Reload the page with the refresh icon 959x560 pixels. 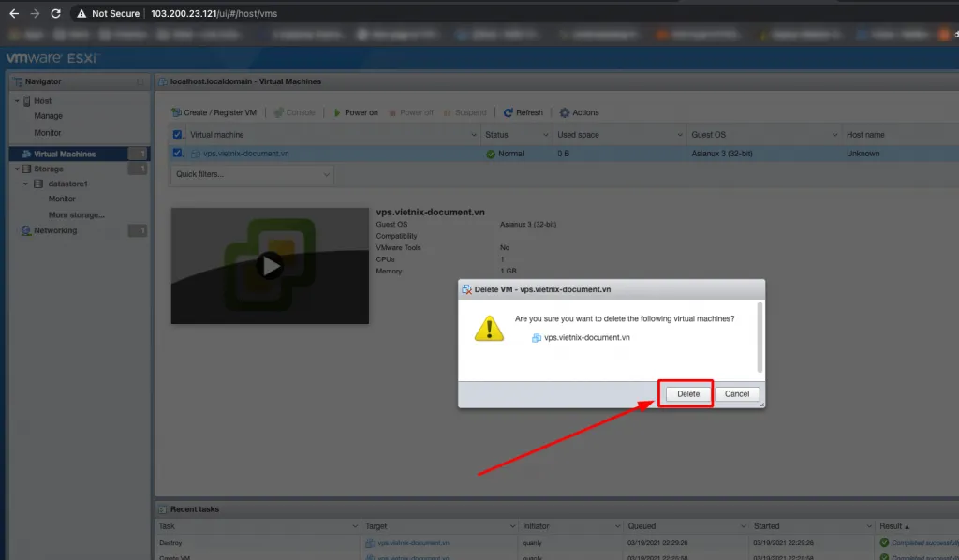[x=55, y=13]
